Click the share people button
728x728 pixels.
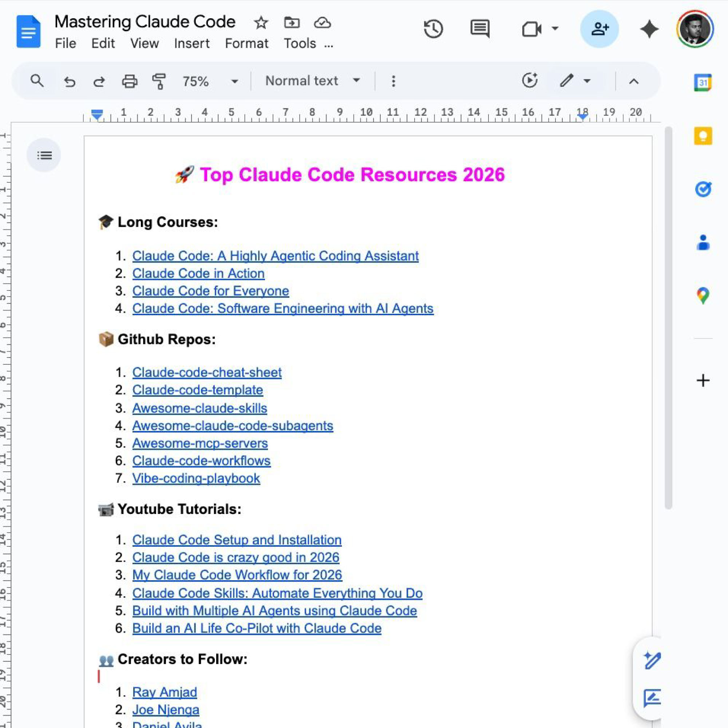point(600,29)
